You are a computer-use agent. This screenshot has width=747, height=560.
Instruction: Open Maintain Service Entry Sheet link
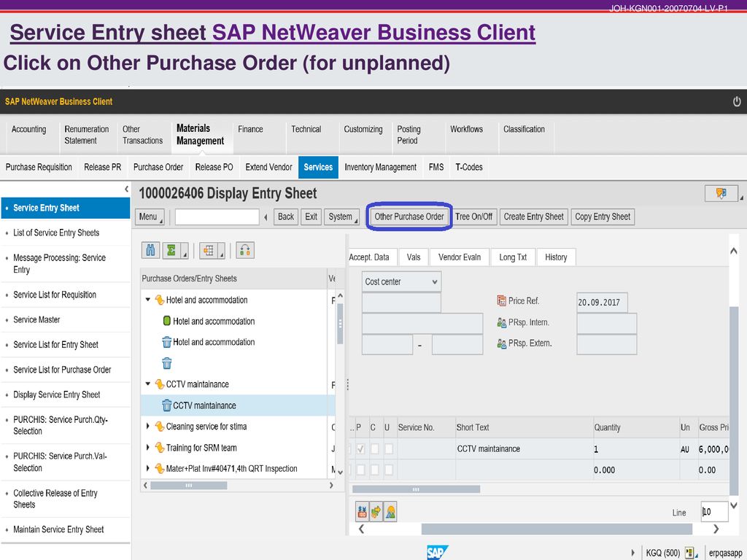point(58,529)
